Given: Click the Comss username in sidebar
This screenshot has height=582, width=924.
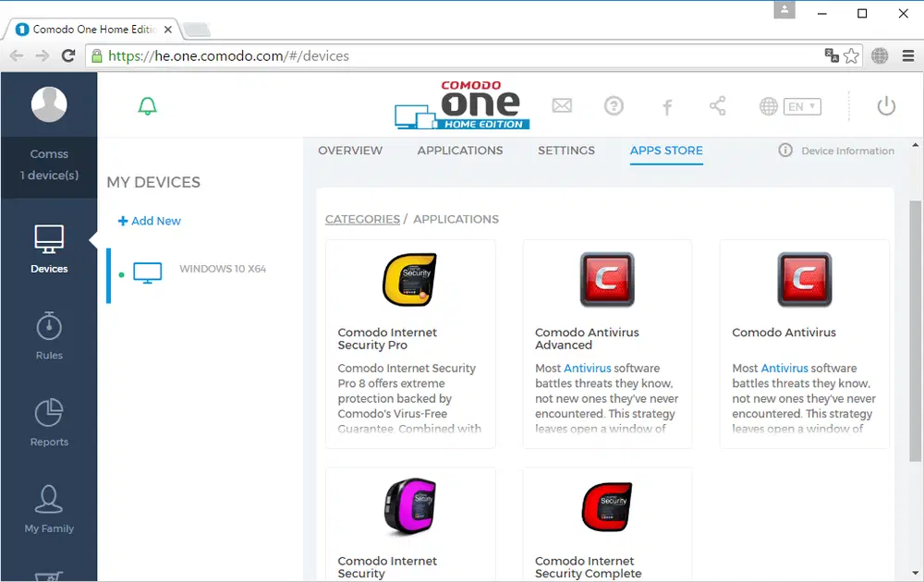Looking at the screenshot, I should (x=49, y=153).
